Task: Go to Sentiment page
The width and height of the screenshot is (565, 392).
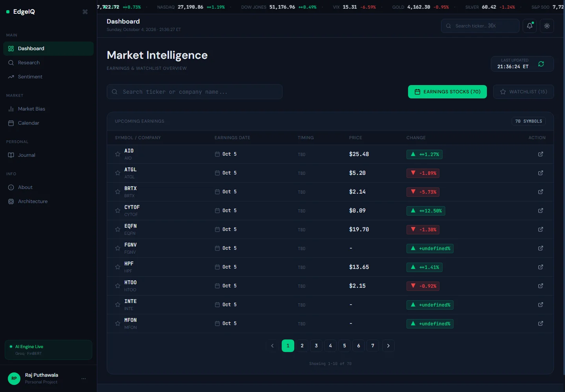Action: pyautogui.click(x=48, y=77)
